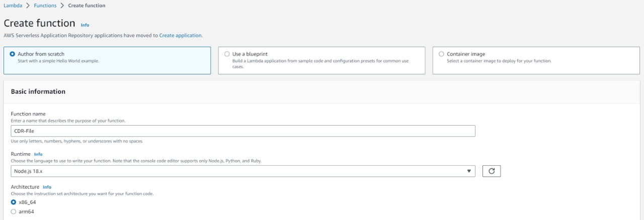The width and height of the screenshot is (644, 220).
Task: Click the Create function page title
Action: (x=39, y=24)
